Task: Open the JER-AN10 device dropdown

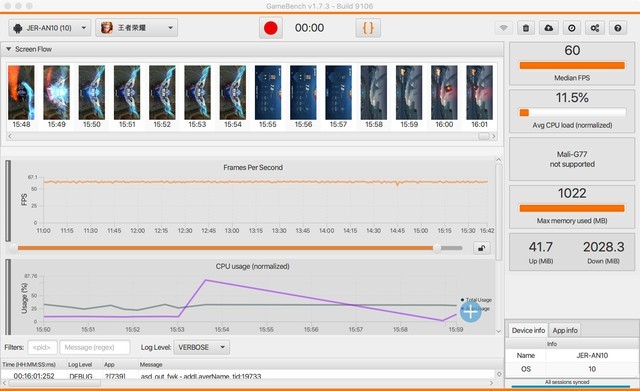Action: point(49,28)
